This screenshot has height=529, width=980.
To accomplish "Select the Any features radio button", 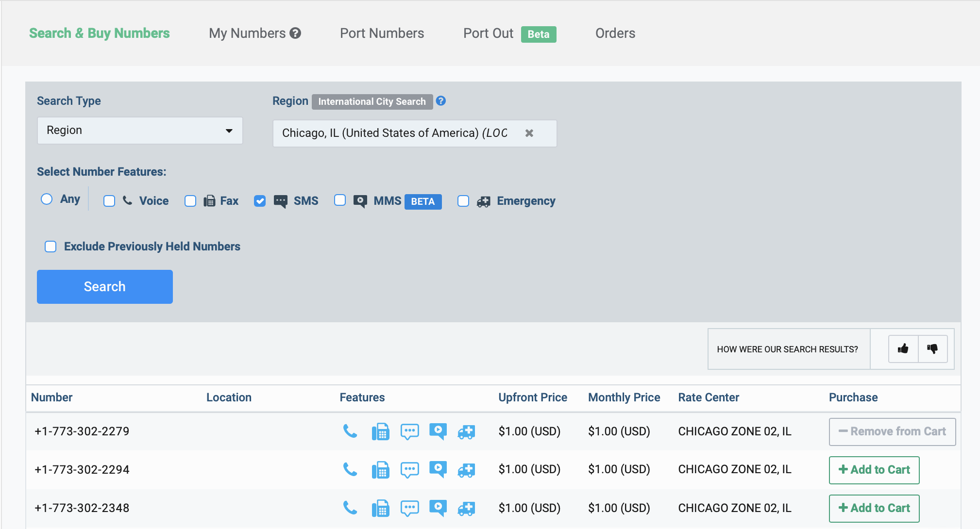I will (x=47, y=199).
